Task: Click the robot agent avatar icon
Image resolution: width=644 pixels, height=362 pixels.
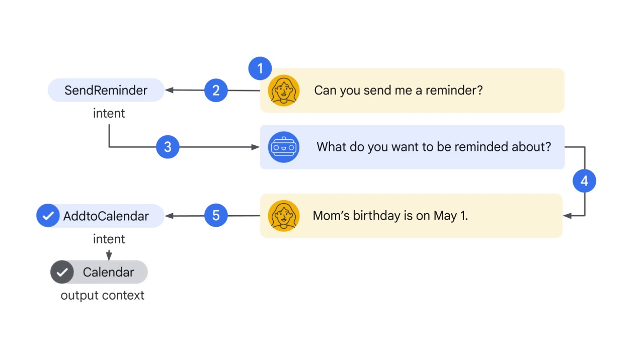Action: click(284, 147)
